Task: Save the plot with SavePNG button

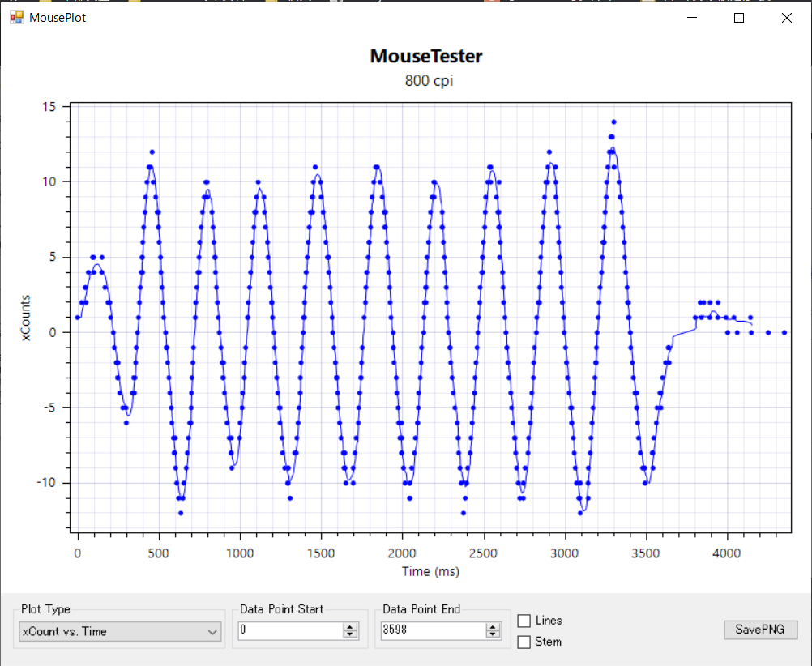Action: [x=760, y=630]
